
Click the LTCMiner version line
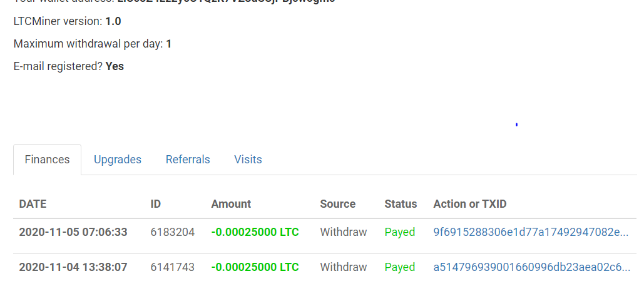[68, 21]
